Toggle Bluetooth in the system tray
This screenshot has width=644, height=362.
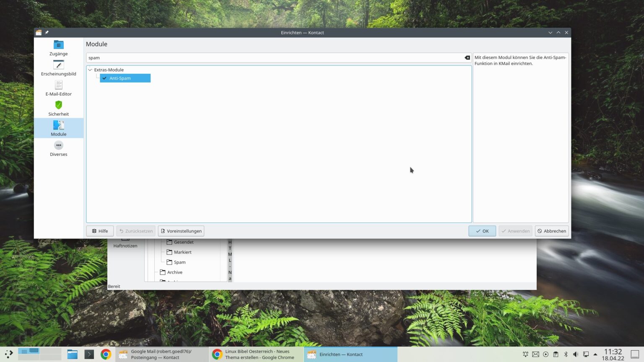567,354
